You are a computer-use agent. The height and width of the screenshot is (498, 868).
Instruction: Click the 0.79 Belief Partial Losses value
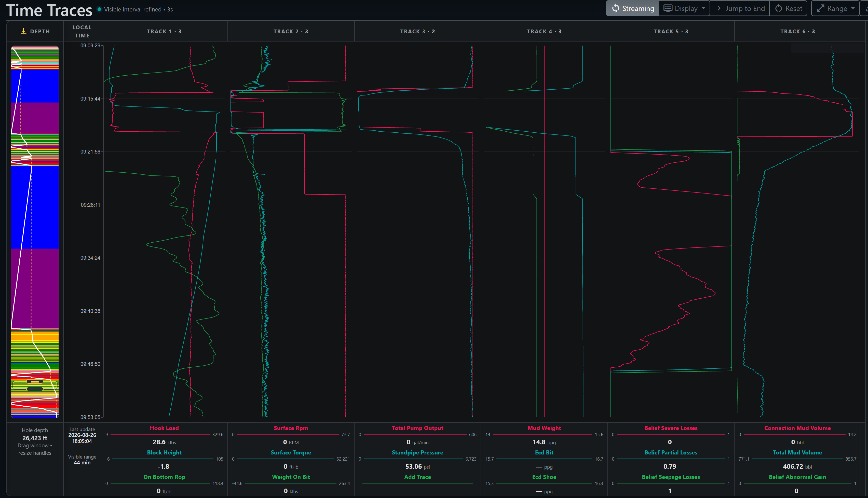click(670, 466)
